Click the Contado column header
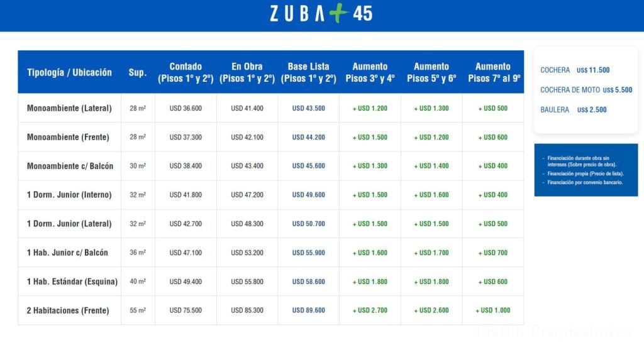This screenshot has width=644, height=350. (186, 72)
